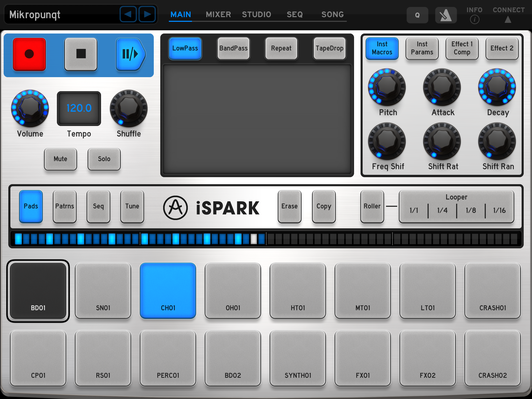Switch to the MAIN tab
This screenshot has height=399, width=532.
181,15
